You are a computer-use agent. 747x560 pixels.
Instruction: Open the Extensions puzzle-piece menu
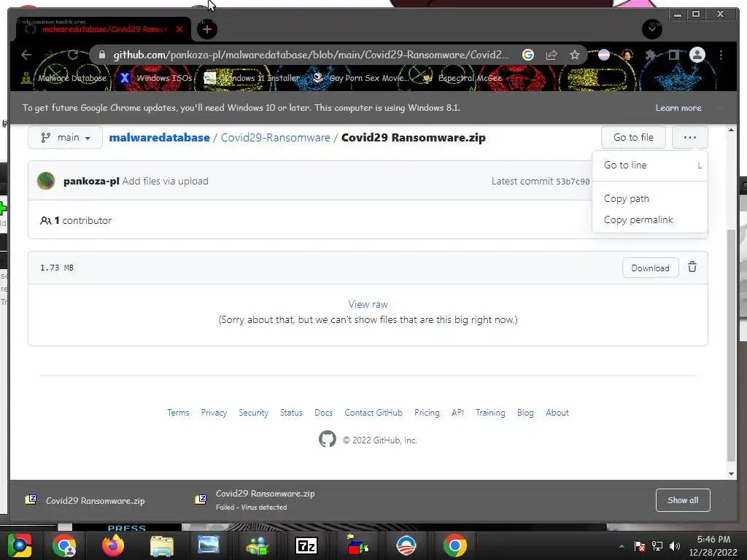(650, 55)
